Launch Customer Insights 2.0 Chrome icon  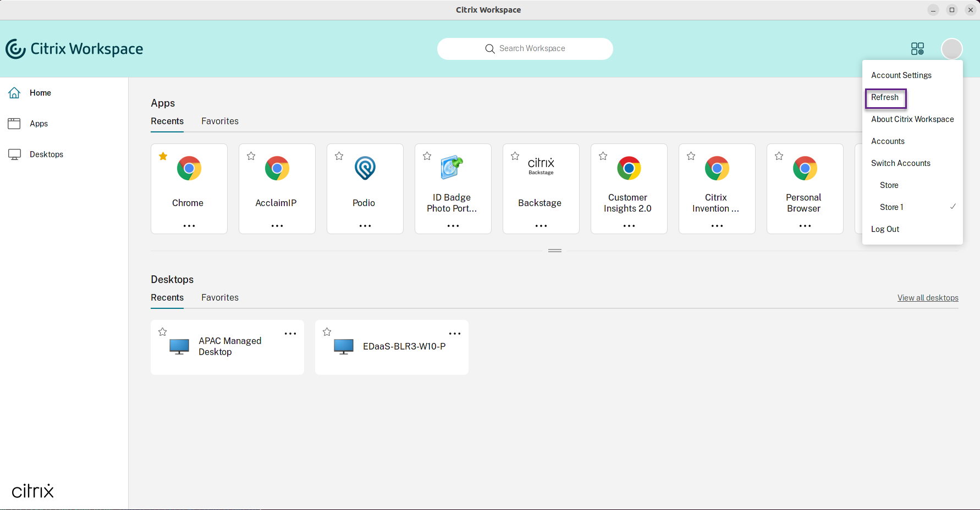(x=629, y=168)
